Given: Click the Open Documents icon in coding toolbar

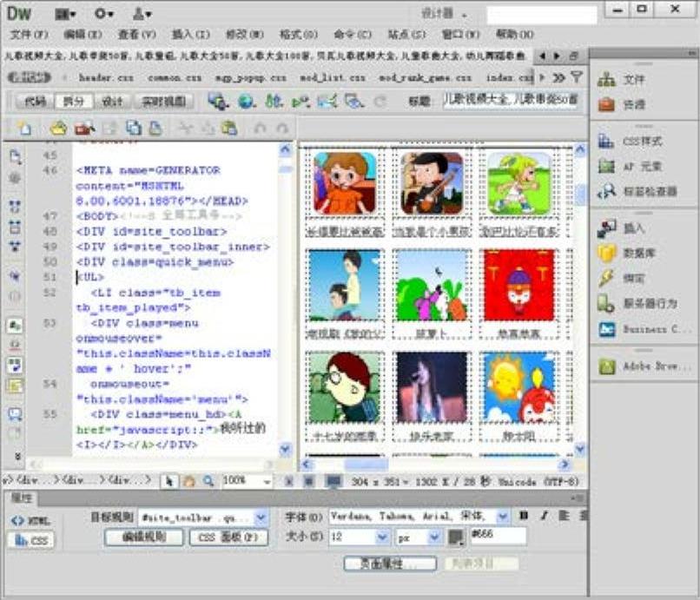Looking at the screenshot, I should coord(15,156).
